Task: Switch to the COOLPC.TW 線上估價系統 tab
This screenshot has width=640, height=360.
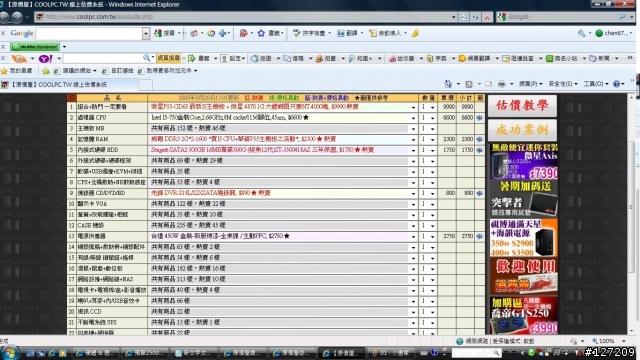Action: coord(69,84)
